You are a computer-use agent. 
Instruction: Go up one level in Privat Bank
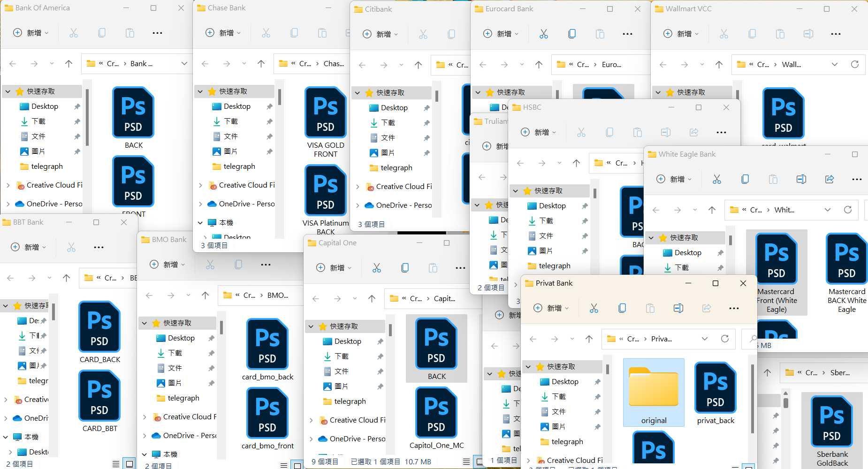589,339
